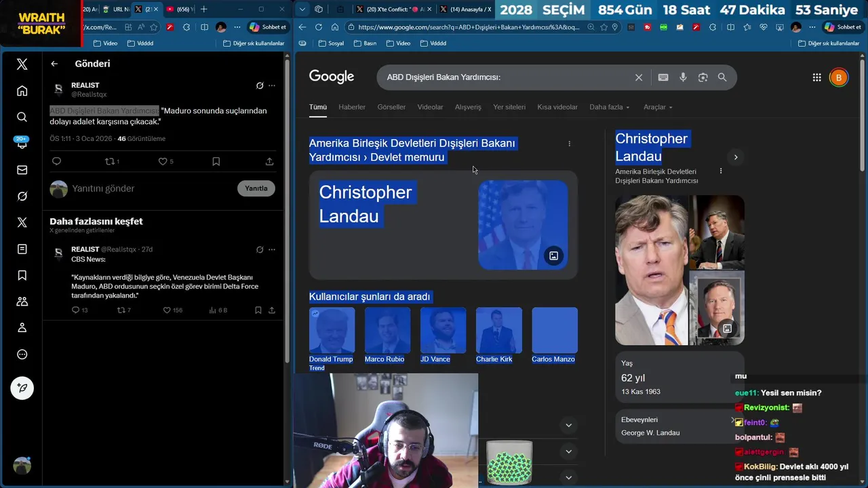Image resolution: width=868 pixels, height=488 pixels.
Task: Show next item with the arrow beside Christopher Landau
Action: (736, 157)
